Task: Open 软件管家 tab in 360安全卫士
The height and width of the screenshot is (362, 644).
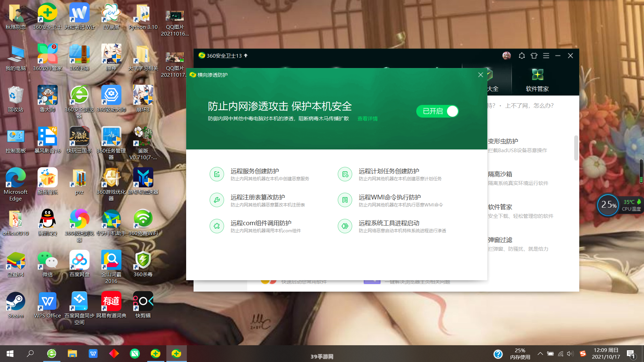Action: (537, 80)
